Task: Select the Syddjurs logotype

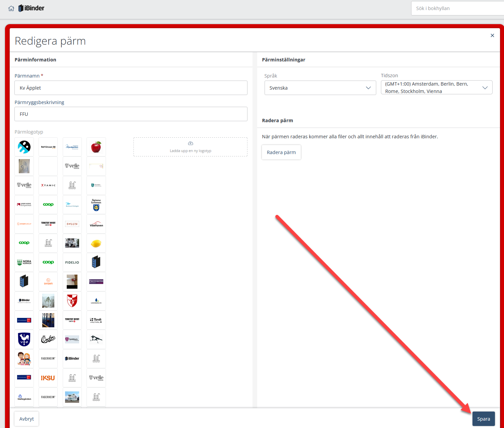Action: [72, 339]
